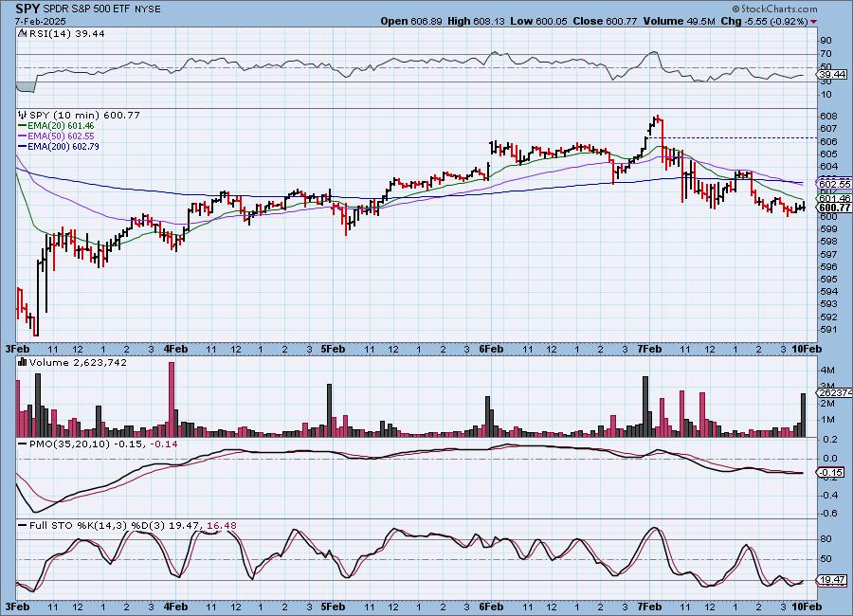Click the bold 600.77 last-price tag on the right axis

click(834, 208)
